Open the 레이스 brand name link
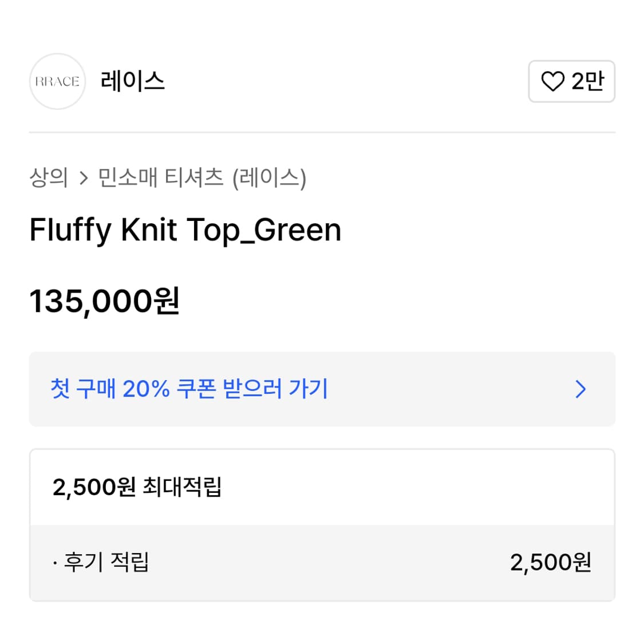This screenshot has width=644, height=644. pyautogui.click(x=132, y=81)
